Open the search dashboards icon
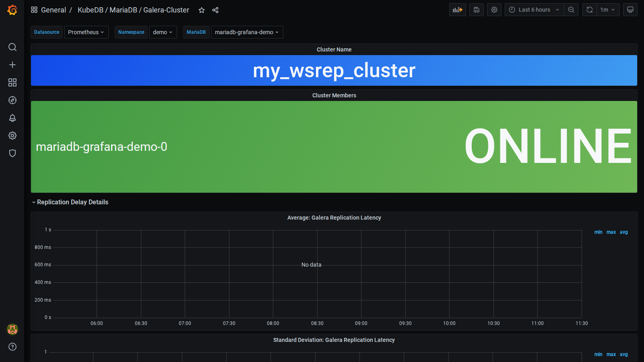 pos(12,47)
